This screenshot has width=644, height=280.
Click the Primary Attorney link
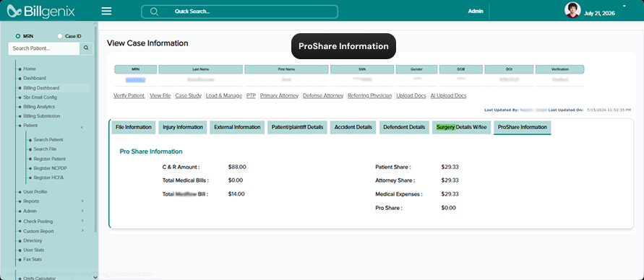click(279, 95)
